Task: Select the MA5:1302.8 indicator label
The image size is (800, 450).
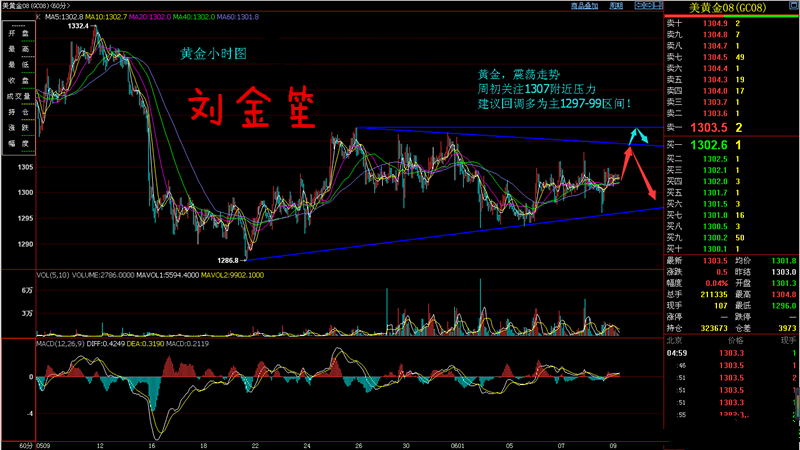Action: point(63,17)
